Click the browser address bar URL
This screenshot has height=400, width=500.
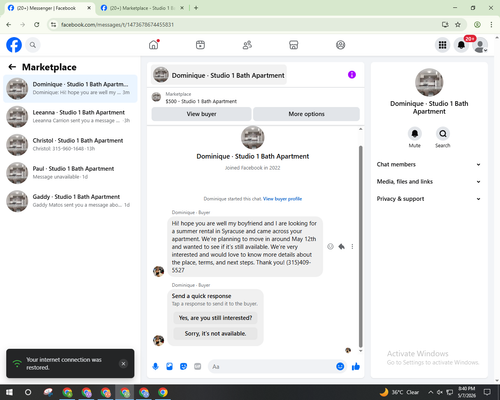point(117,25)
